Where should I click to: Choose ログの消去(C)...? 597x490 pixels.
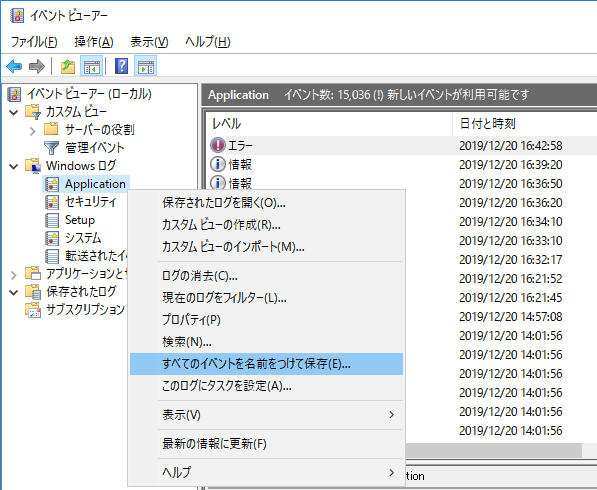coord(266,276)
